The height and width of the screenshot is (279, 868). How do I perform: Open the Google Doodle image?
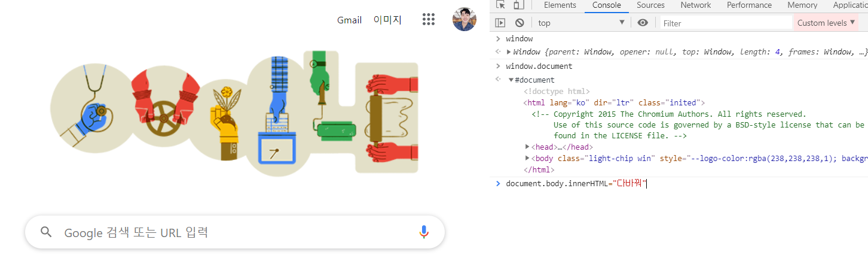[x=234, y=114]
